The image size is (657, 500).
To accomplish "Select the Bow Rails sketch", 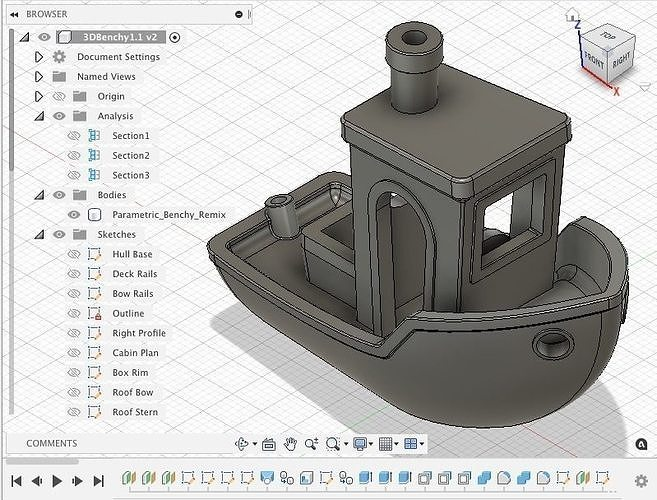I will click(133, 293).
